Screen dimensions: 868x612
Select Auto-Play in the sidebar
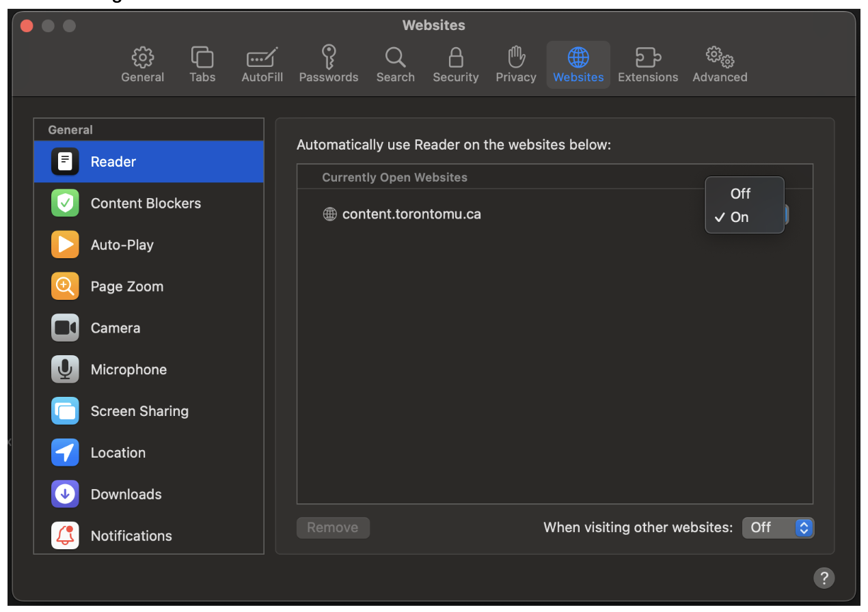click(x=122, y=245)
